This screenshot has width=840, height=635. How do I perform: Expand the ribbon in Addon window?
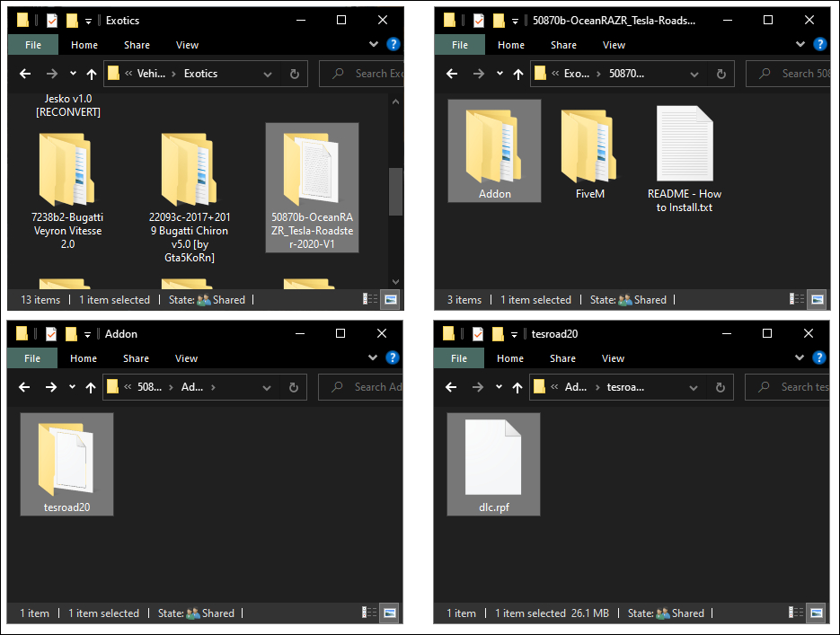click(373, 357)
